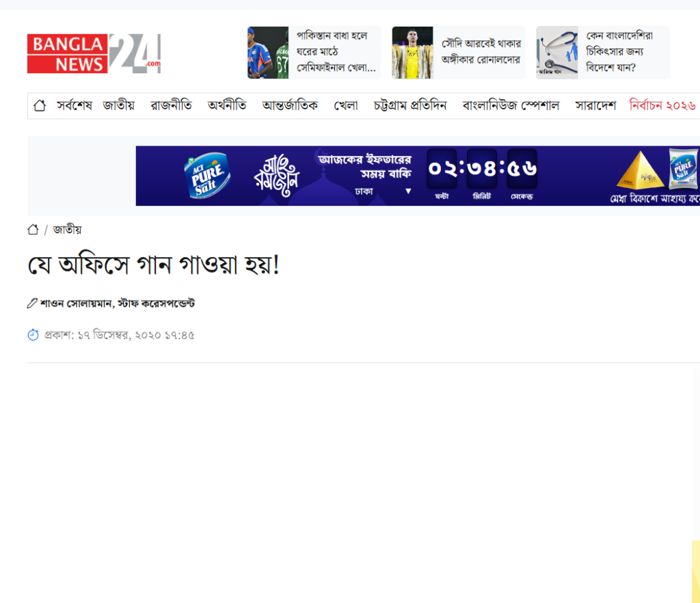Click the ACI Pure Salt logo in banner
This screenshot has width=700, height=603.
click(x=206, y=175)
